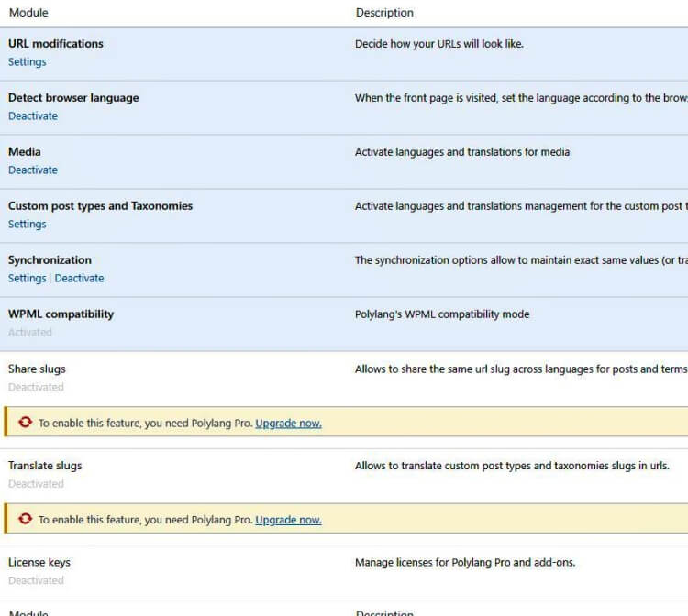Click 'Decide how your URLs will look like.'
688x616 pixels.
[439, 44]
